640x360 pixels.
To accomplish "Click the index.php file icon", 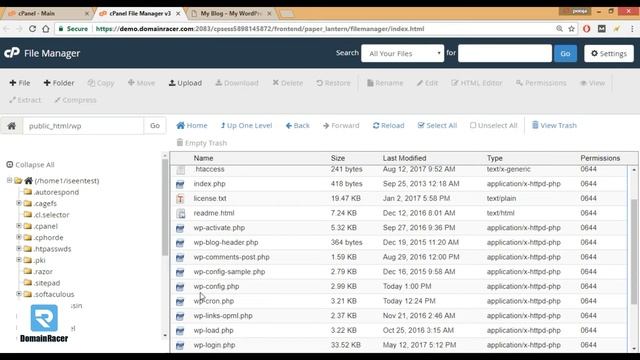I will click(x=180, y=184).
